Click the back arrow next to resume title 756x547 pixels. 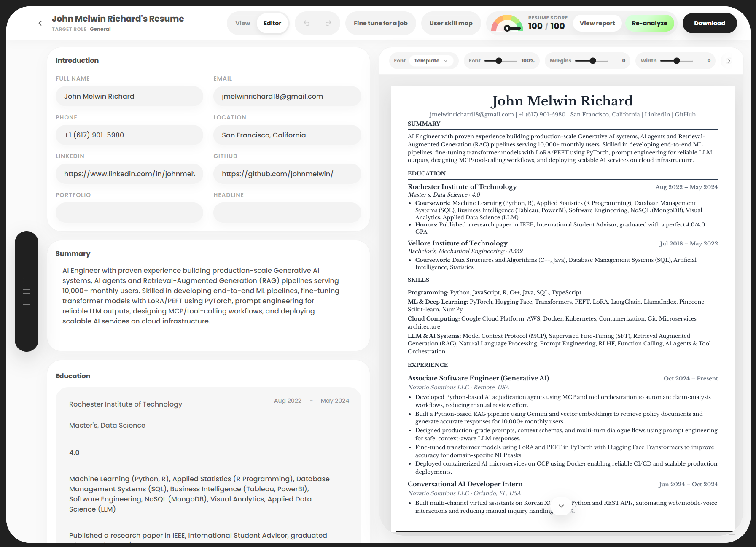40,23
